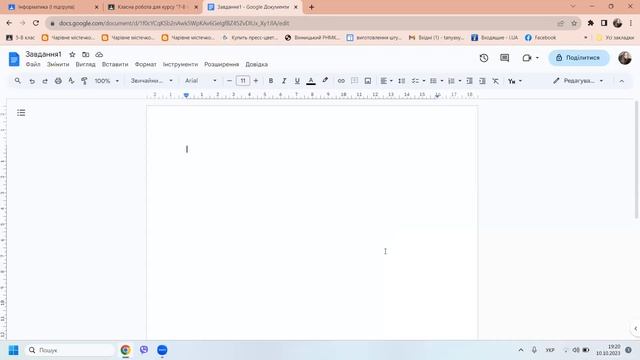Open zoom level dropdown 100%
Image resolution: width=640 pixels, height=360 pixels.
point(107,81)
